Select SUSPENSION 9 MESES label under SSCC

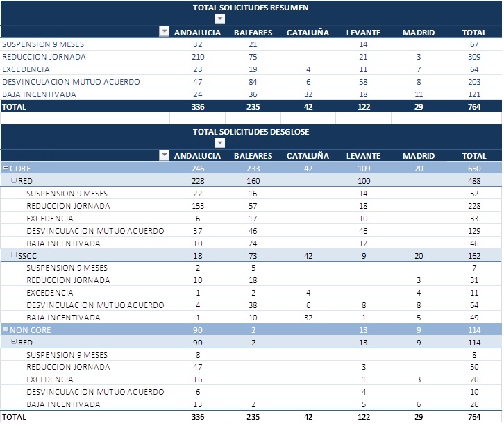pos(67,268)
